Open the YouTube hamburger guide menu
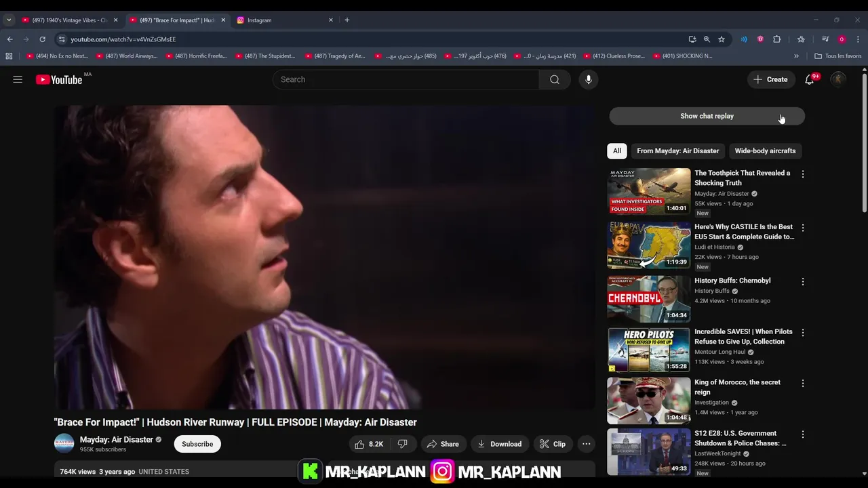Screen dimensions: 868x488 18,79
